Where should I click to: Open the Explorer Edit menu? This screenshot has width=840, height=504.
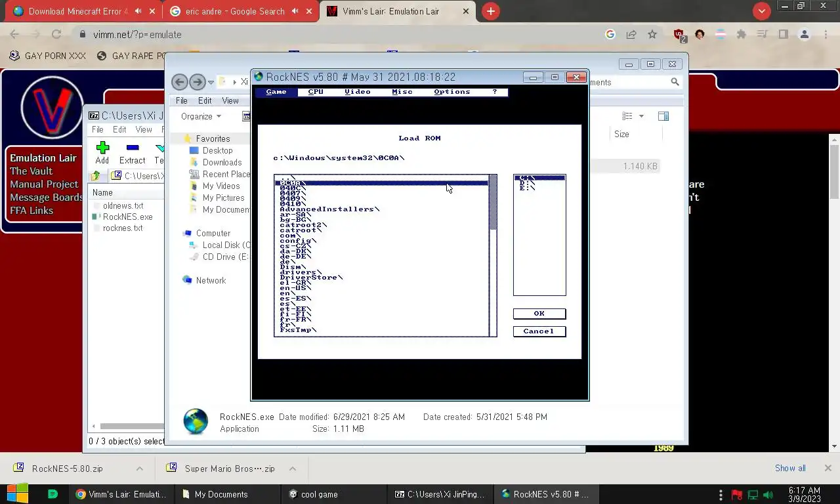(x=205, y=101)
